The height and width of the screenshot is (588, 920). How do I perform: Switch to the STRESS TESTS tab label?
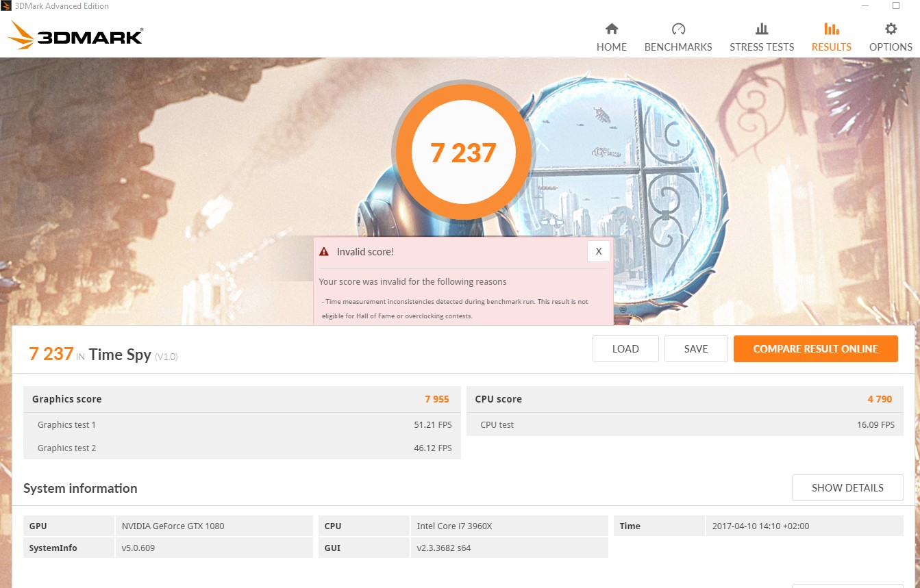tap(762, 47)
